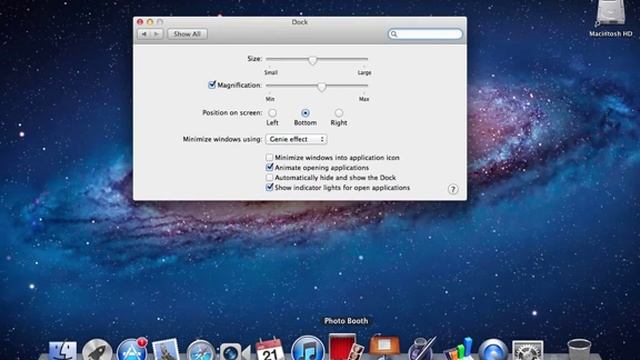This screenshot has width=640, height=360.
Task: Open Launchpad rocket icon in Dock
Action: click(x=97, y=350)
